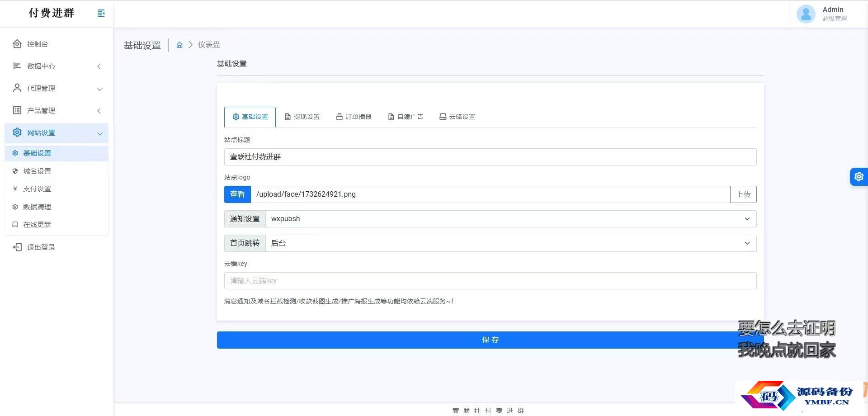Expand the 产品管理 menu chevron
868x416 pixels.
point(99,111)
